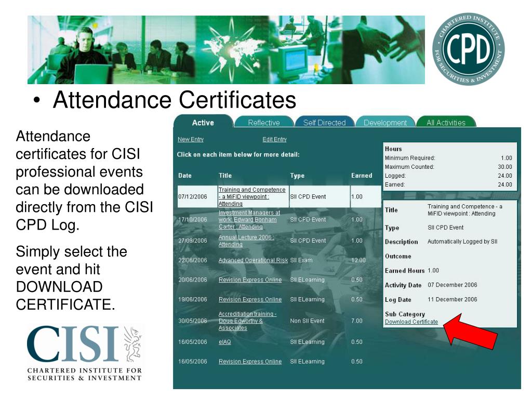Image resolution: width=532 pixels, height=399 pixels.
Task: Open the eIAQ entry link
Action: pos(224,342)
